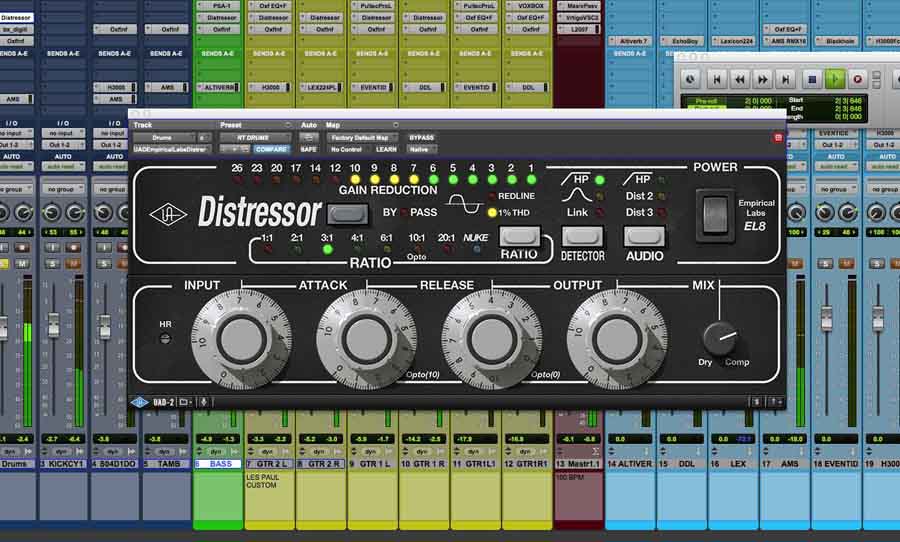Open the track selector dropdown showing Drums
This screenshot has height=542, width=900.
[164, 138]
